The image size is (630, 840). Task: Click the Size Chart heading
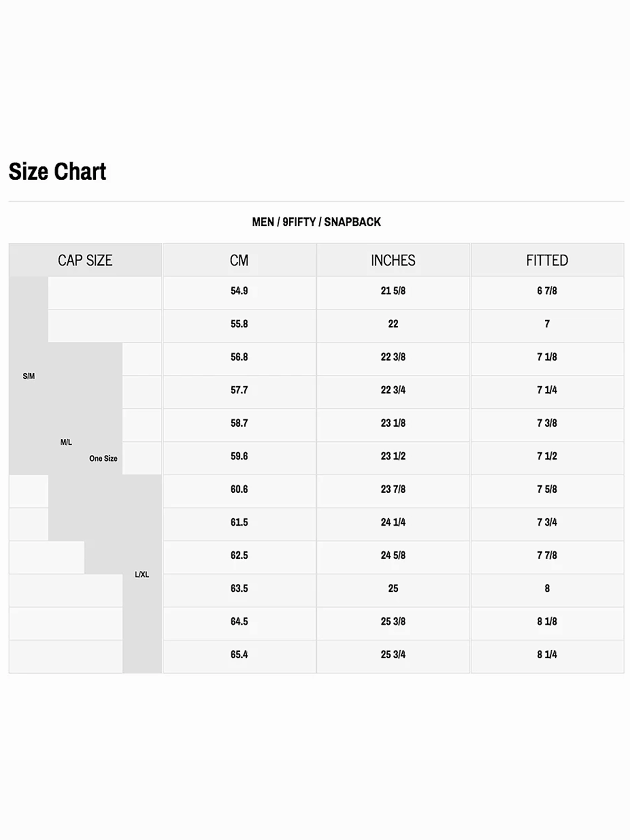57,171
